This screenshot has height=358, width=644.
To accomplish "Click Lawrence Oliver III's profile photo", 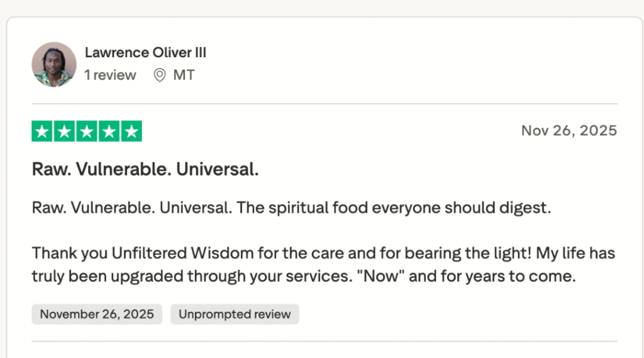I will pos(53,64).
